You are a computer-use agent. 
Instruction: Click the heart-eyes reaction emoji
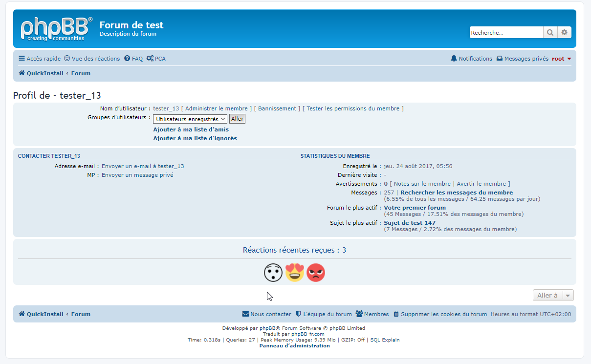click(294, 272)
